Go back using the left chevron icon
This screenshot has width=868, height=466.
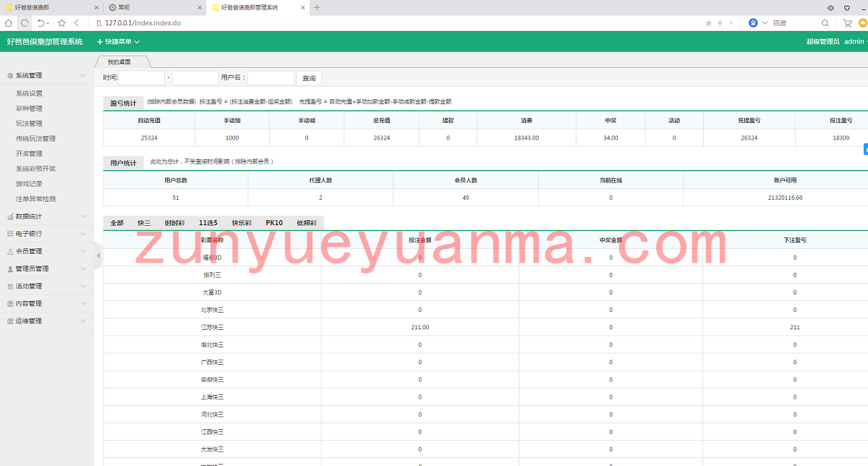(77, 23)
